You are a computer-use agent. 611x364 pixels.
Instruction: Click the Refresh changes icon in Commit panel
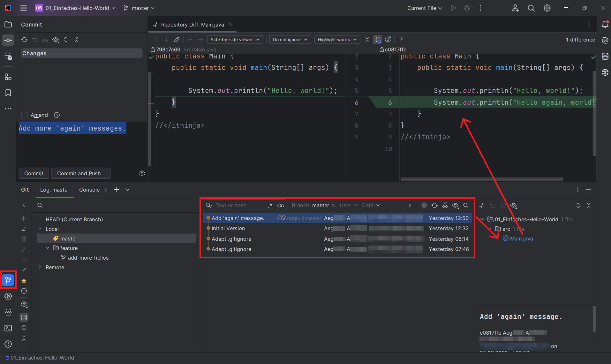click(x=24, y=40)
